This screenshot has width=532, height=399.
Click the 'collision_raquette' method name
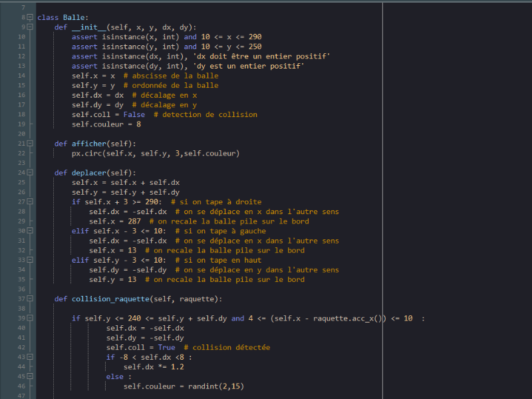(110, 299)
